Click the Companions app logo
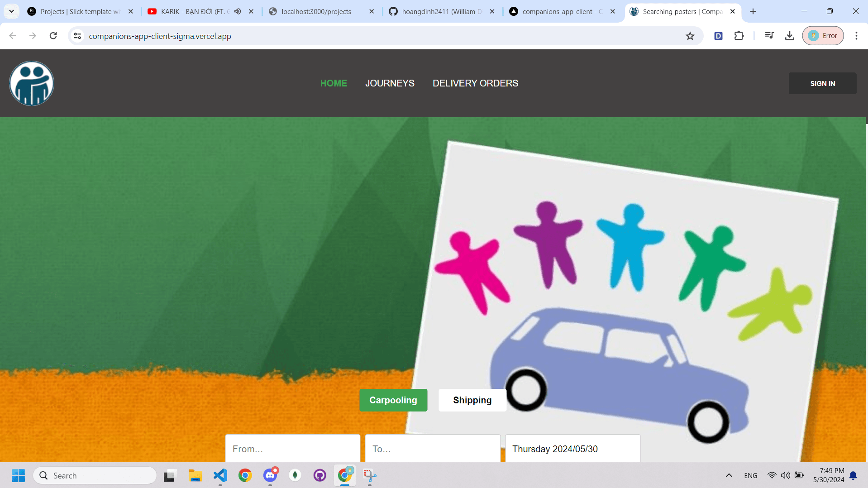This screenshot has width=868, height=488. pos(32,83)
